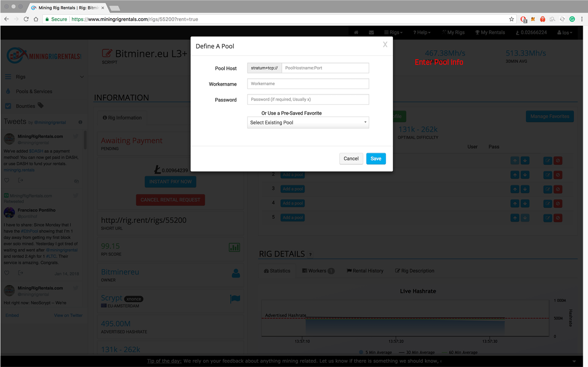Click the Password input field
This screenshot has width=588, height=367.
click(x=308, y=100)
